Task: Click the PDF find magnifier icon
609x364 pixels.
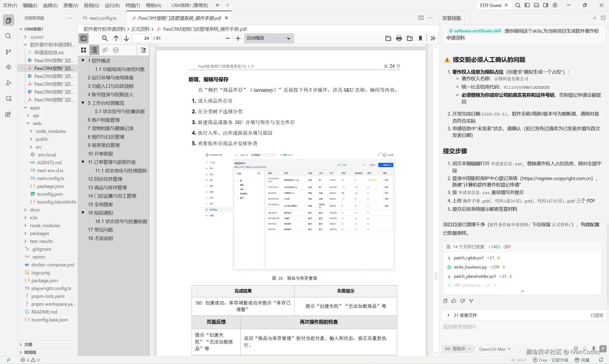Action: [105, 38]
